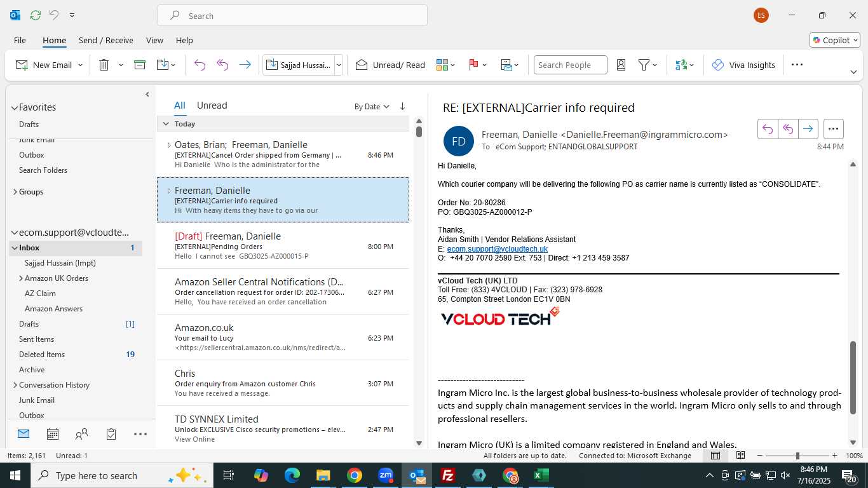868x488 pixels.
Task: Click the Send/Receive All Folders sync icon
Action: click(36, 15)
